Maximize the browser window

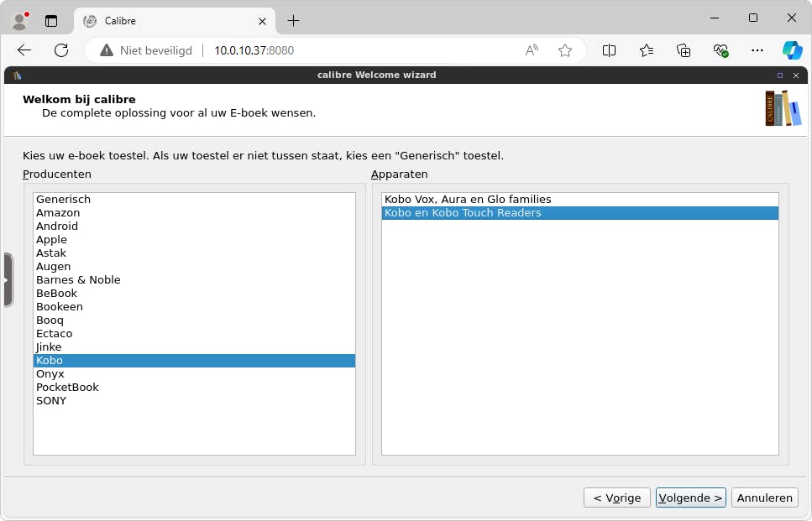coord(753,18)
